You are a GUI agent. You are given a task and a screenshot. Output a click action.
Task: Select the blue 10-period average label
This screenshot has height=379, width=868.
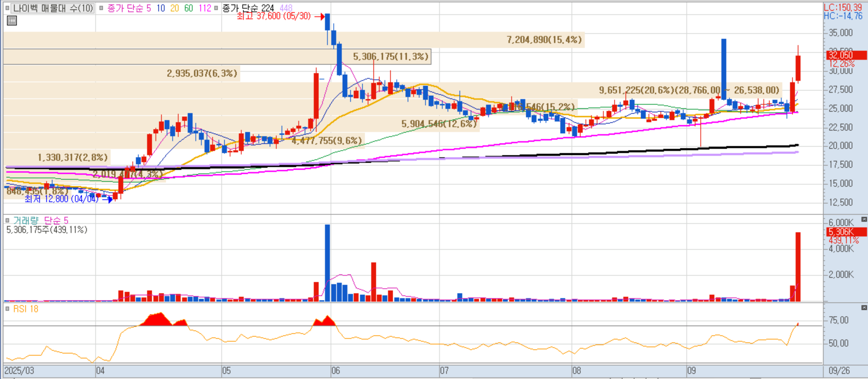coord(161,8)
